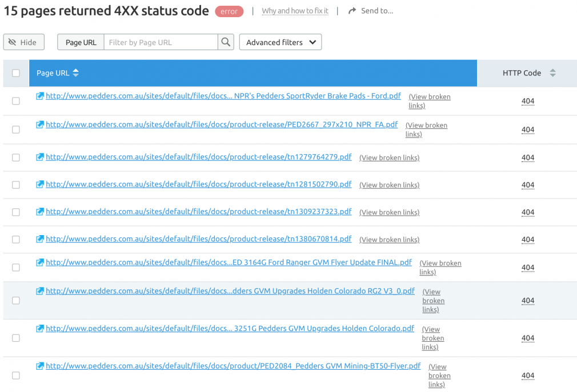This screenshot has height=392, width=577.
Task: View broken links for PED2667_297x210_NPR_FA.pdf
Action: pos(427,130)
